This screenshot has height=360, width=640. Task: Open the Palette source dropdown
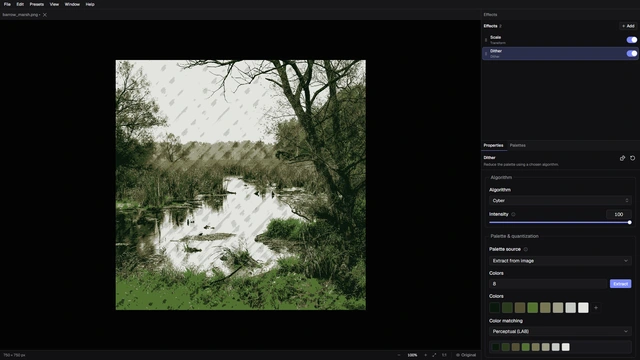(560, 261)
